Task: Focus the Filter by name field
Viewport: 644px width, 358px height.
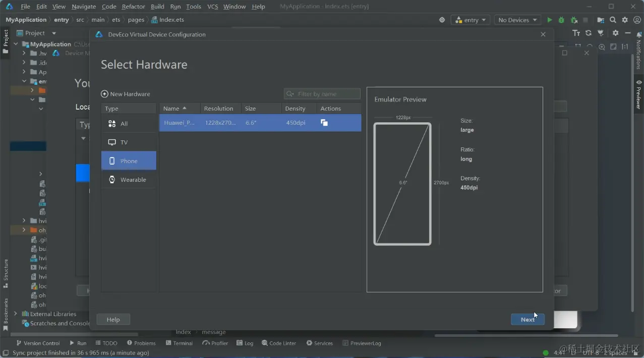Action: tap(322, 94)
